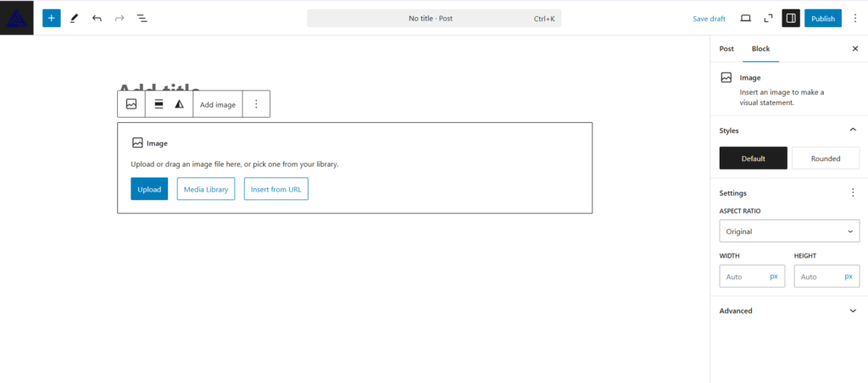The width and height of the screenshot is (868, 383).
Task: Select the Tools pencil icon
Action: (x=75, y=18)
